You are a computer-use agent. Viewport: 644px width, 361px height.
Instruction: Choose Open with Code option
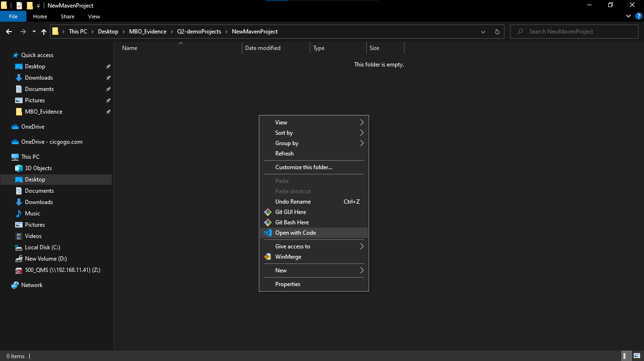coord(295,233)
